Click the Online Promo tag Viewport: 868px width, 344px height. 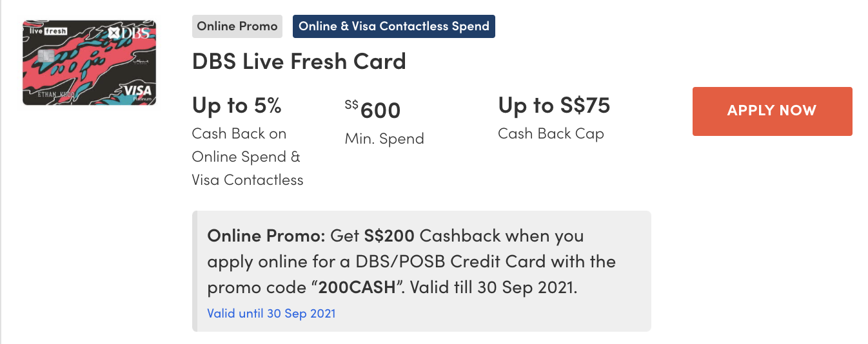pyautogui.click(x=237, y=26)
